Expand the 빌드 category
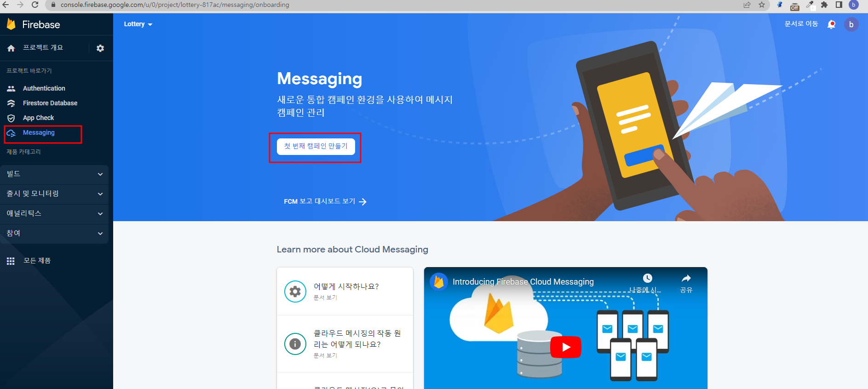 54,174
